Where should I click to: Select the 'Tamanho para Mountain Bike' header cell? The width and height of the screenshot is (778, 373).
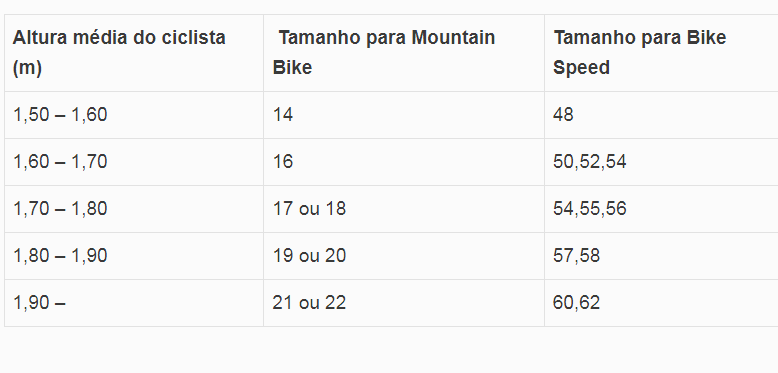click(x=404, y=53)
